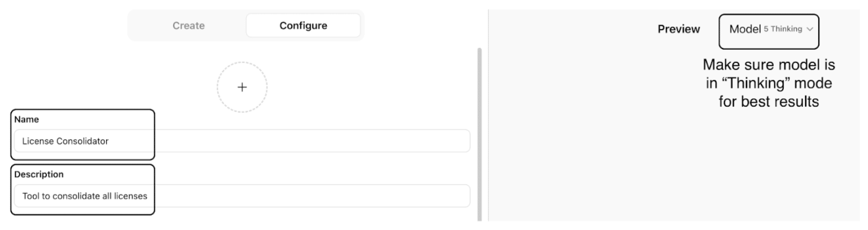Focus the Description input field
This screenshot has width=868, height=230.
[242, 196]
